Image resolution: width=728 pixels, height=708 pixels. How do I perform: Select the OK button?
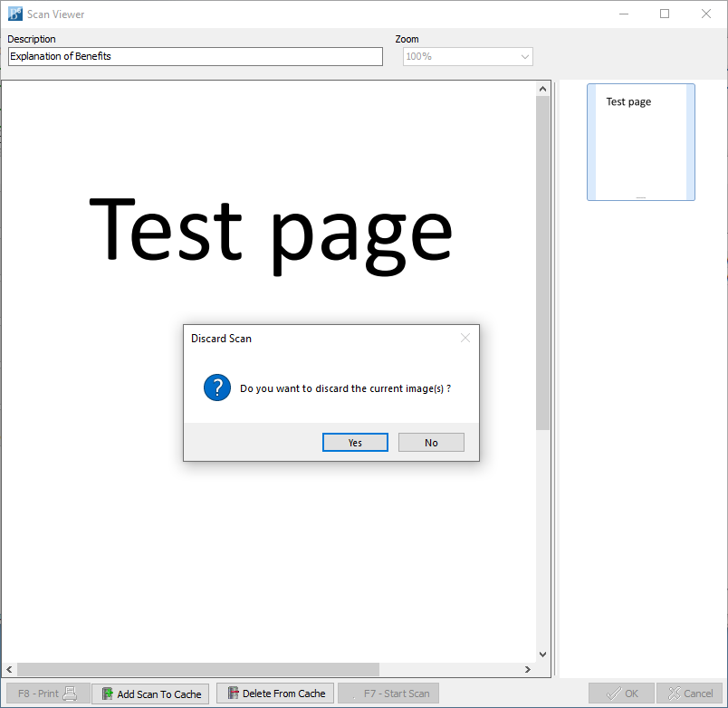click(621, 693)
